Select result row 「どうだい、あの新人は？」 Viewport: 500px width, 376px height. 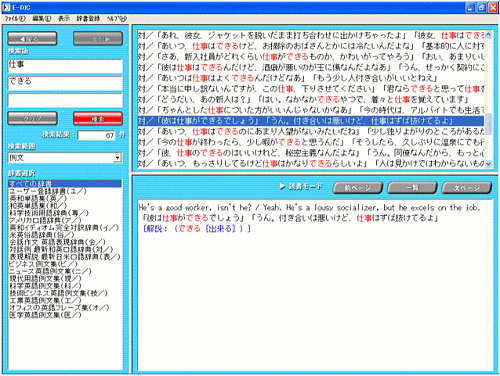[x=311, y=99]
